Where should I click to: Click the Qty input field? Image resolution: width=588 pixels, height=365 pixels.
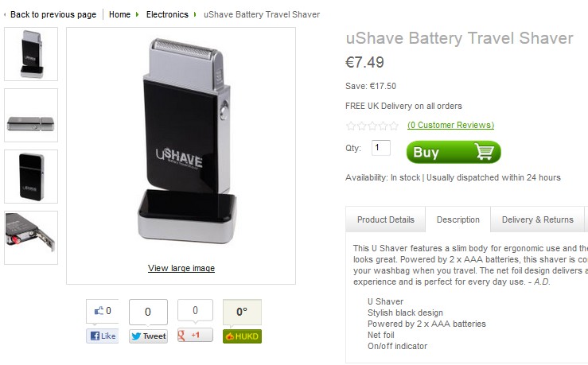380,148
